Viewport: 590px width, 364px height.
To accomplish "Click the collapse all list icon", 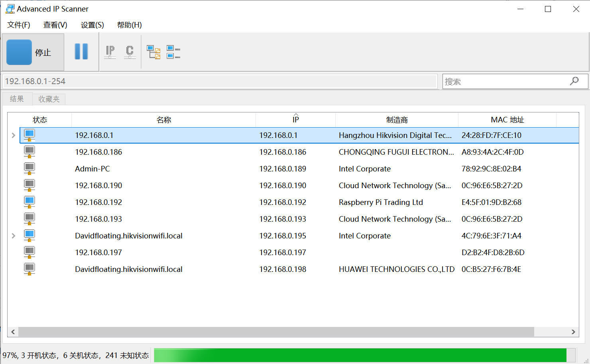I will [x=173, y=52].
